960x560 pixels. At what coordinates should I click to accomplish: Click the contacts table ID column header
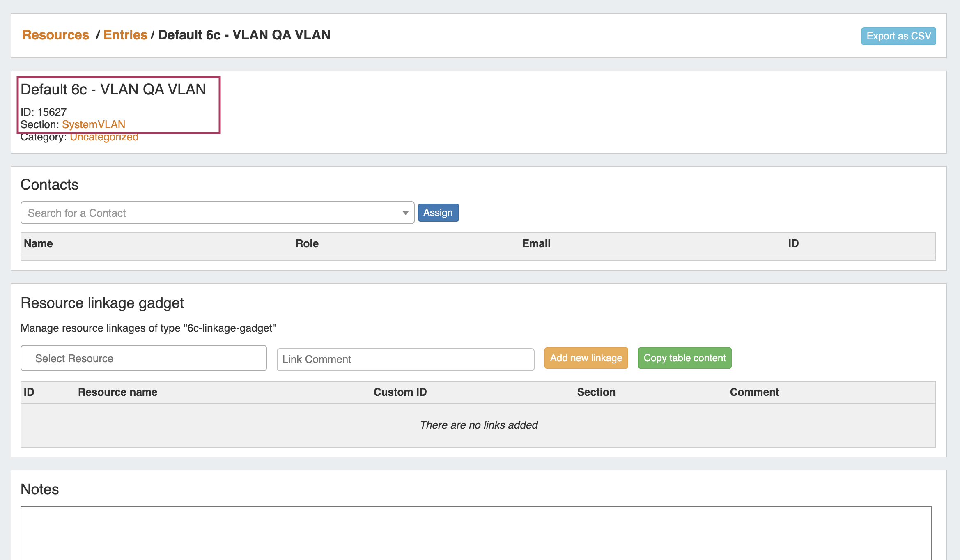793,243
